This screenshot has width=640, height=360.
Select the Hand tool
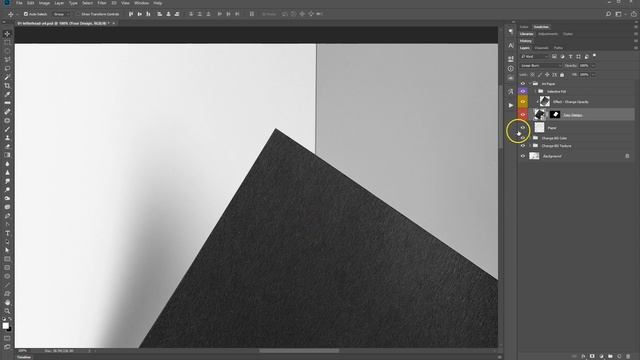click(x=7, y=302)
